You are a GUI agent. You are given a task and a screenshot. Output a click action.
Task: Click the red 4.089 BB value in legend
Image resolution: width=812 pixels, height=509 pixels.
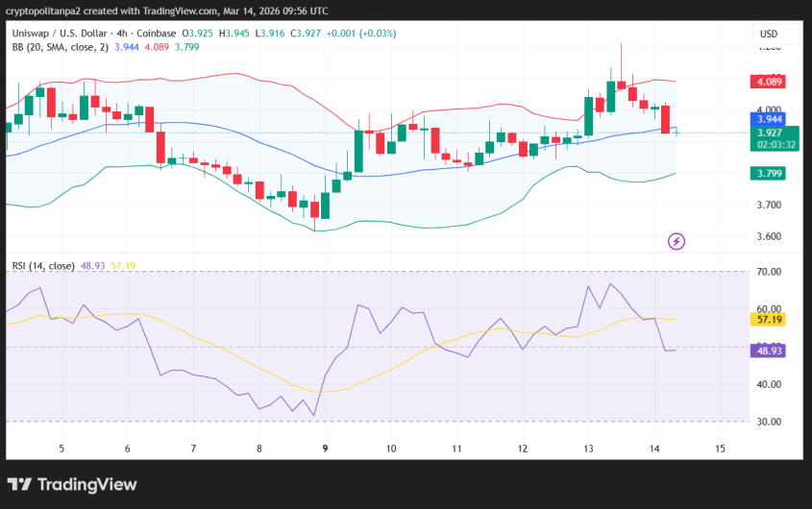coord(157,47)
